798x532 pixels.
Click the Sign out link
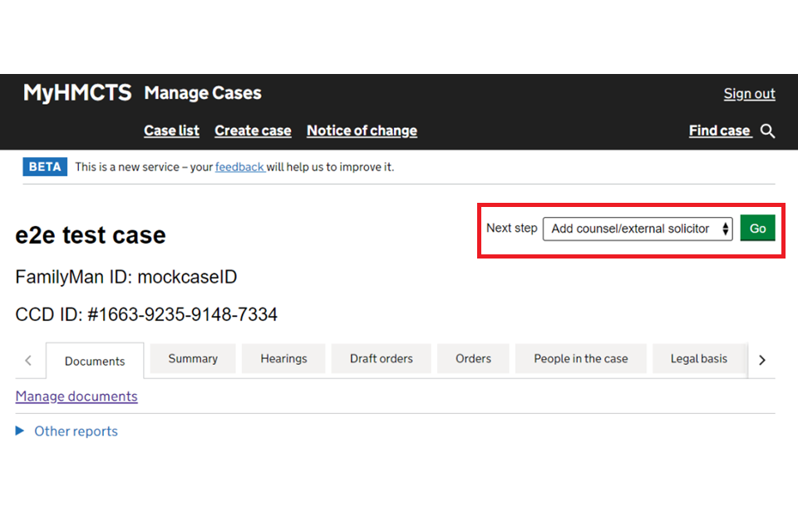pyautogui.click(x=749, y=94)
